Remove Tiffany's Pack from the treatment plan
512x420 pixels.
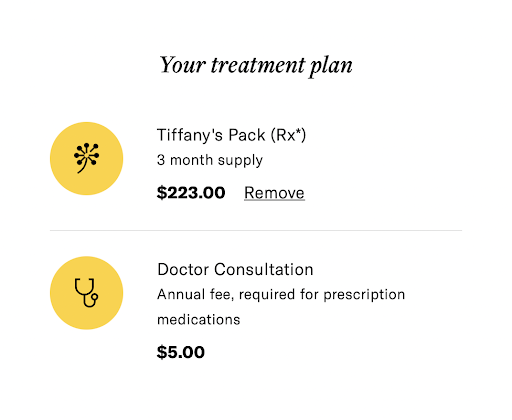click(274, 193)
